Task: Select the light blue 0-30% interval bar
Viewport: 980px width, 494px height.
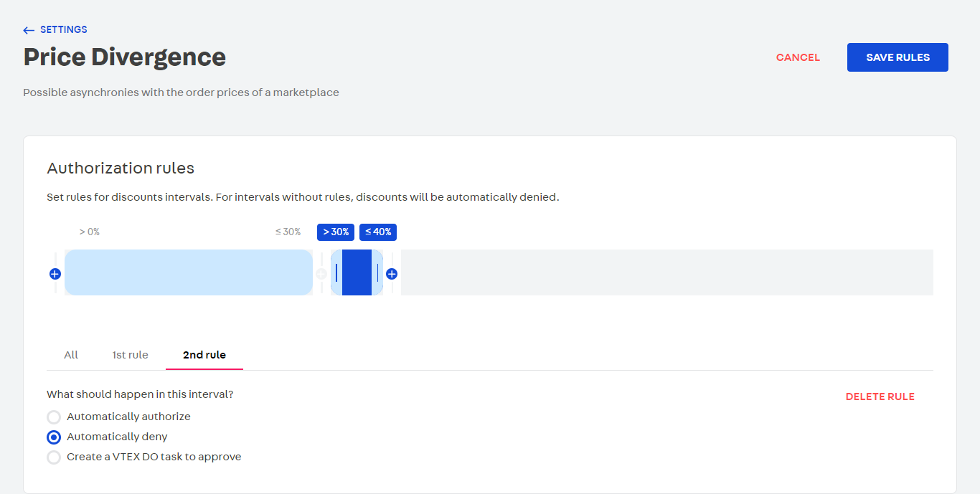Action: [188, 273]
